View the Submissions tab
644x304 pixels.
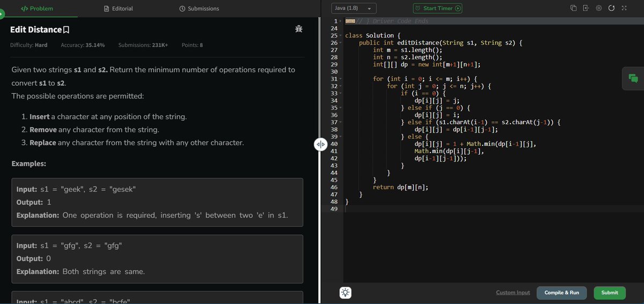coord(199,9)
